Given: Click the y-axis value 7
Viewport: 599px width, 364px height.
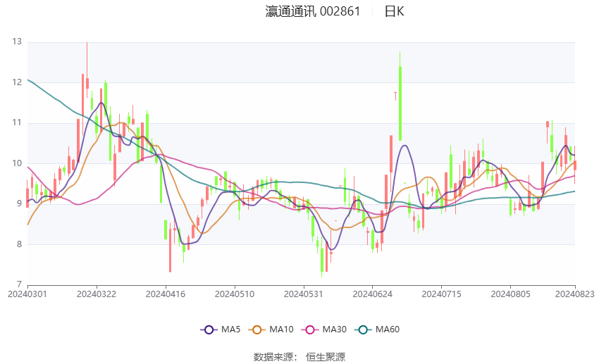Looking at the screenshot, I should (x=19, y=284).
